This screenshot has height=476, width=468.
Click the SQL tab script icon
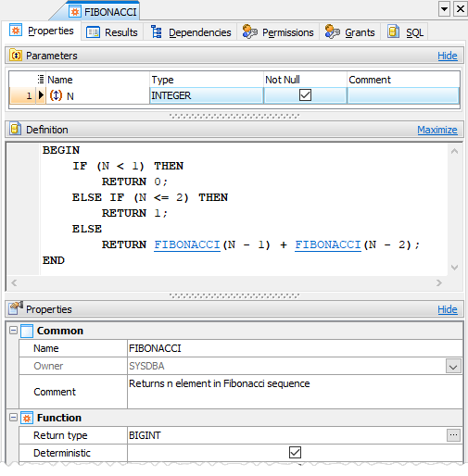(x=393, y=31)
